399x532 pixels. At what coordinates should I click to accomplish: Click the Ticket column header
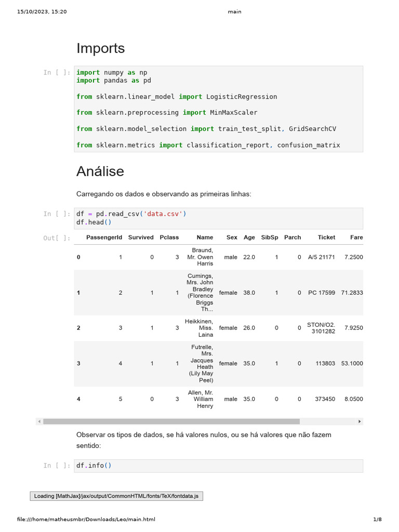326,237
